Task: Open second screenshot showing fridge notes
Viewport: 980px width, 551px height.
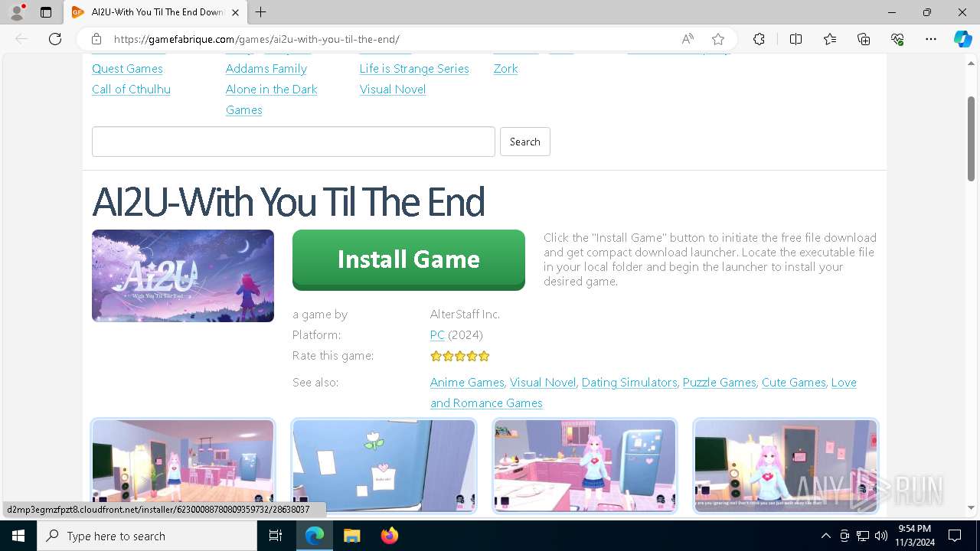Action: click(x=384, y=465)
